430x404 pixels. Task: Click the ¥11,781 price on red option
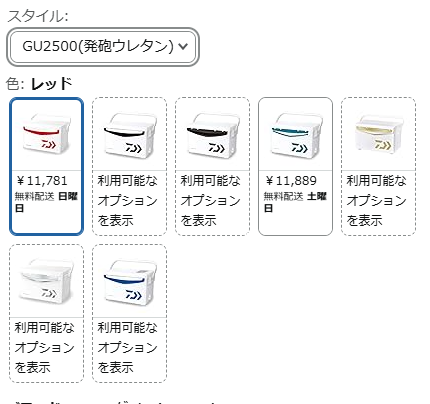coord(42,181)
